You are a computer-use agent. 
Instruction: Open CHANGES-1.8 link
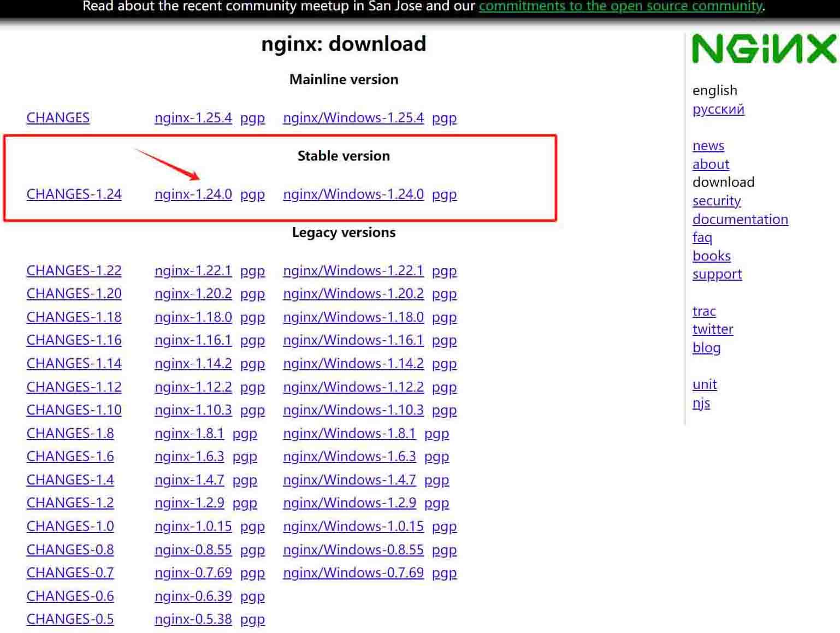coord(70,434)
